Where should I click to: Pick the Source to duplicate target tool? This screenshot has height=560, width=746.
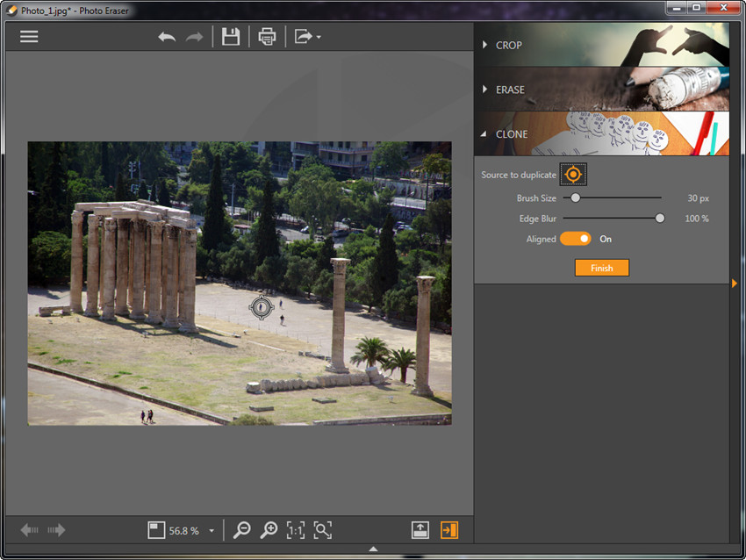tap(573, 175)
